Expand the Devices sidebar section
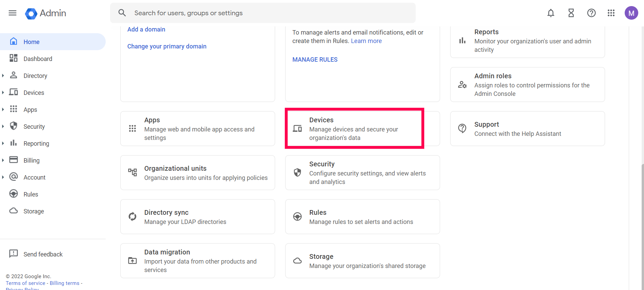 click(x=3, y=92)
